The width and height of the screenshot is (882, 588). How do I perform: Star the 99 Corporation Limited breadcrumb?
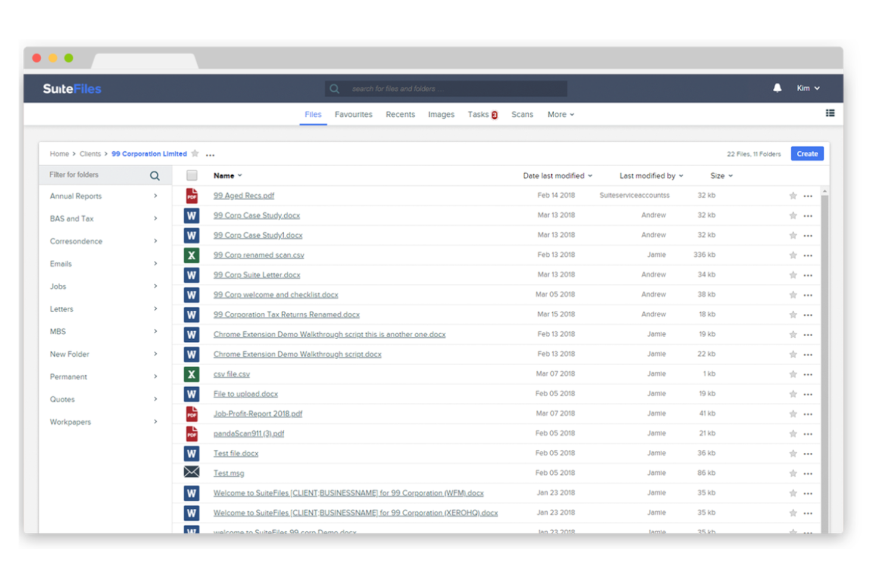195,153
